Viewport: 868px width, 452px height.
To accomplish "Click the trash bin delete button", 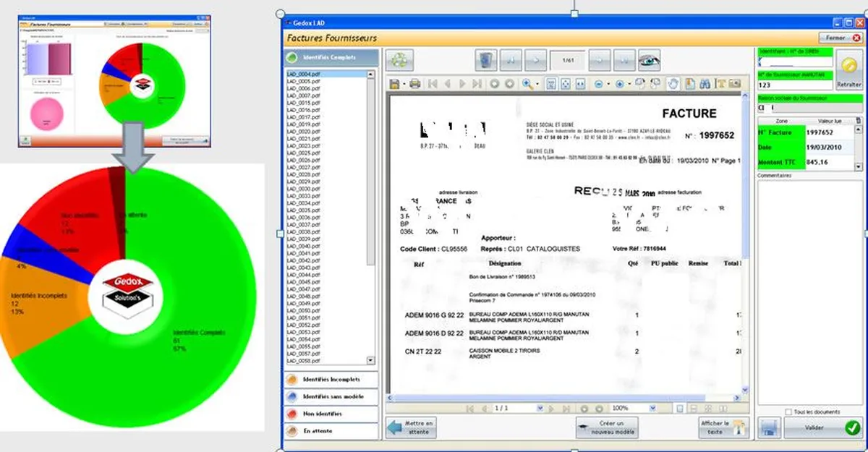I will click(487, 59).
